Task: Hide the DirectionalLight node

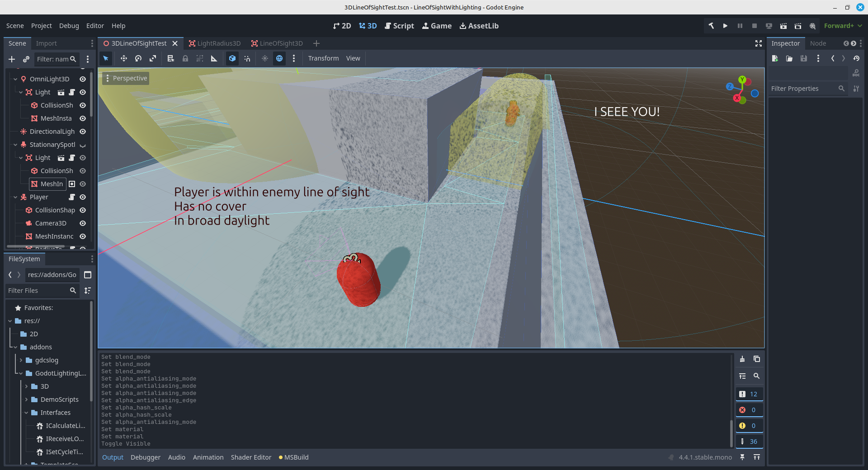Action: (x=83, y=132)
